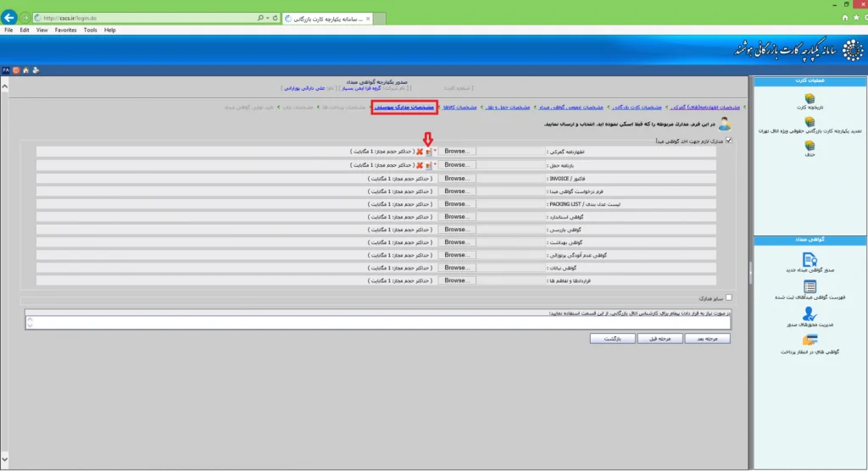Click the 'مرحله قبل' (previous step) button
This screenshot has height=471, width=868.
659,338
